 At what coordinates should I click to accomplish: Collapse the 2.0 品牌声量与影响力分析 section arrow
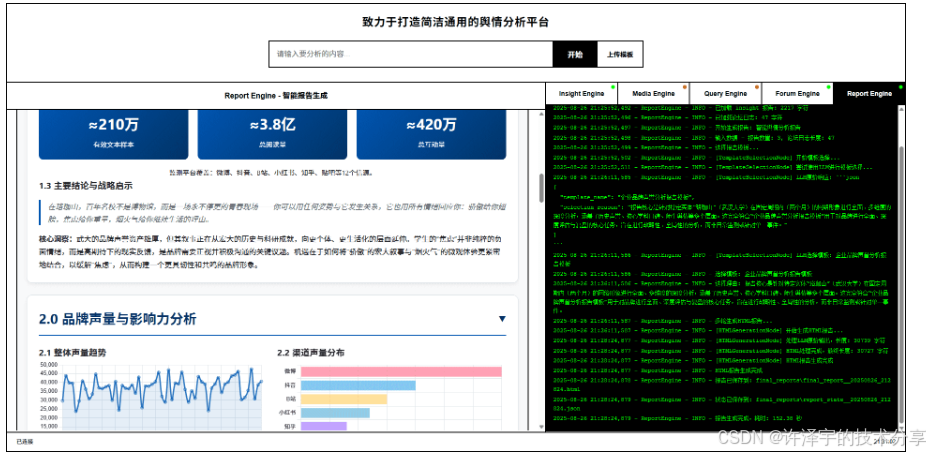coord(502,319)
